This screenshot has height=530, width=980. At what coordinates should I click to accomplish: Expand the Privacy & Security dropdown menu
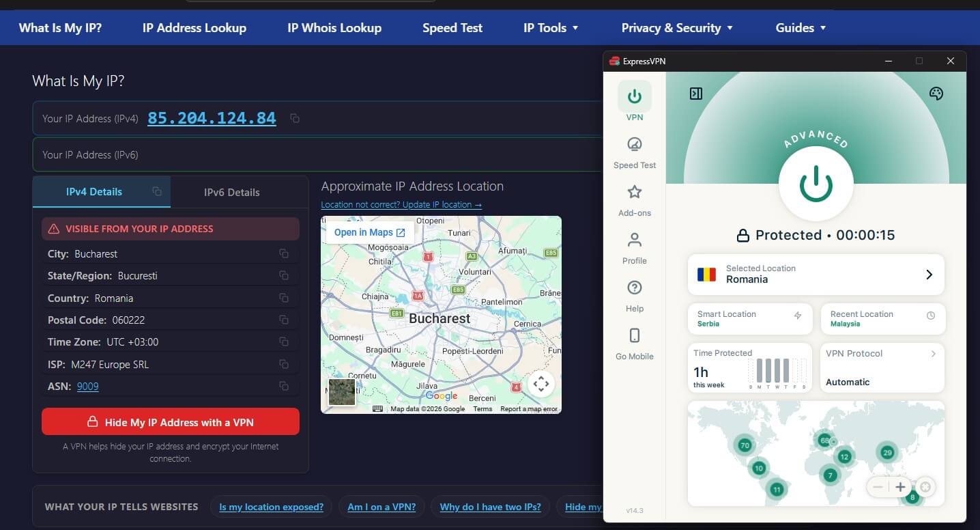click(x=677, y=28)
